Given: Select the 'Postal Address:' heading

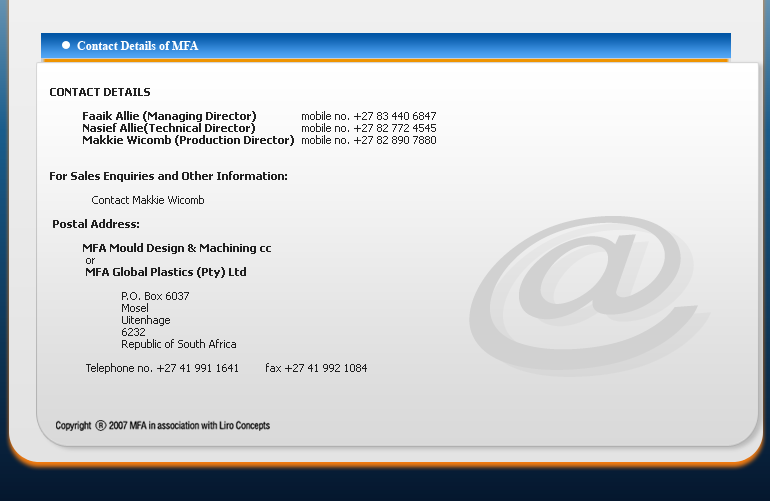Looking at the screenshot, I should click(96, 224).
